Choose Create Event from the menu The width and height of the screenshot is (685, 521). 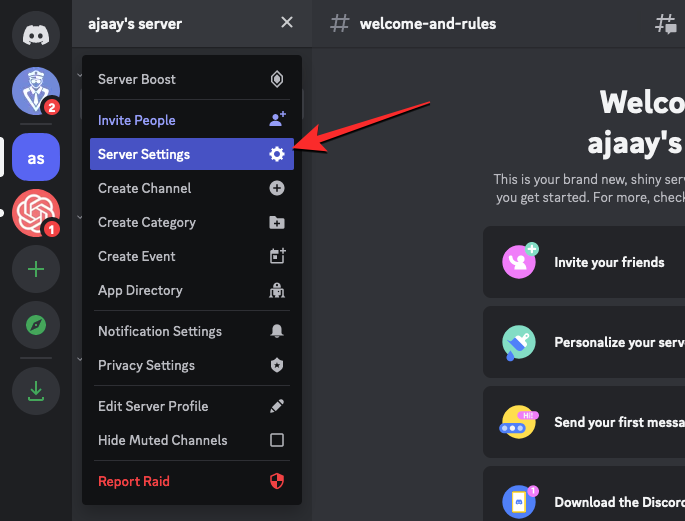pyautogui.click(x=191, y=256)
